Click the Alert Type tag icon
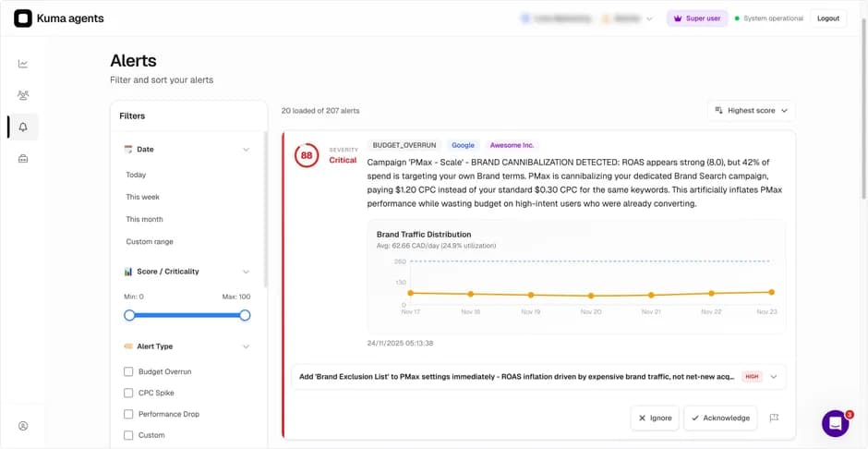868x449 pixels. (x=128, y=346)
